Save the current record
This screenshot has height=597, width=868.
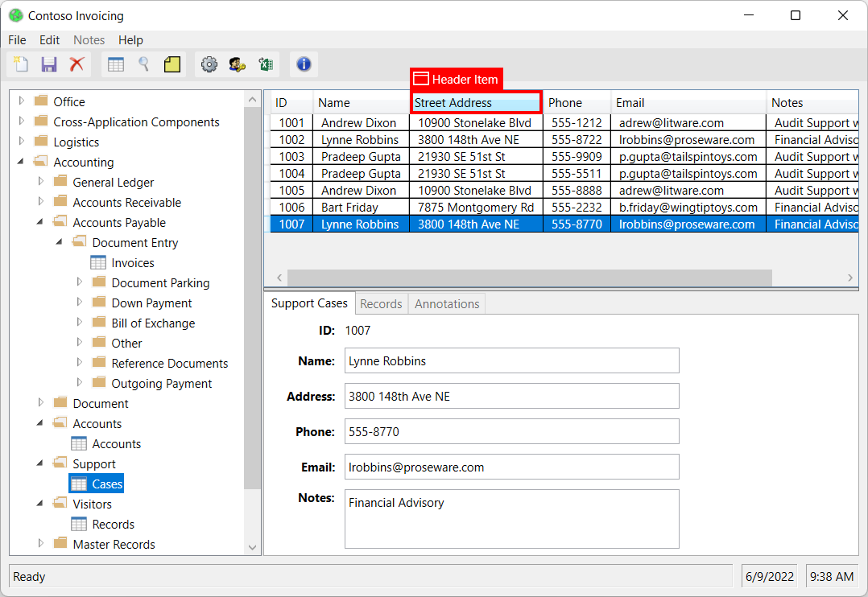(x=48, y=64)
